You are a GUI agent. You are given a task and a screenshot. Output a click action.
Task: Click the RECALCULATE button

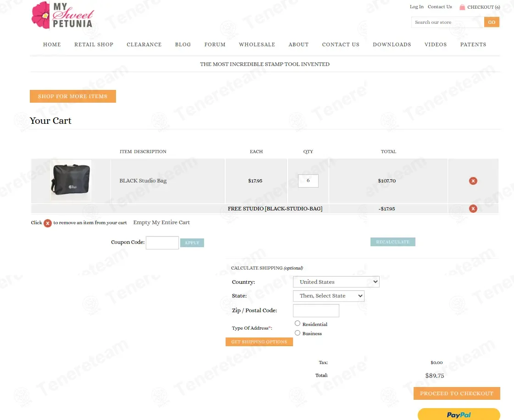click(x=392, y=242)
